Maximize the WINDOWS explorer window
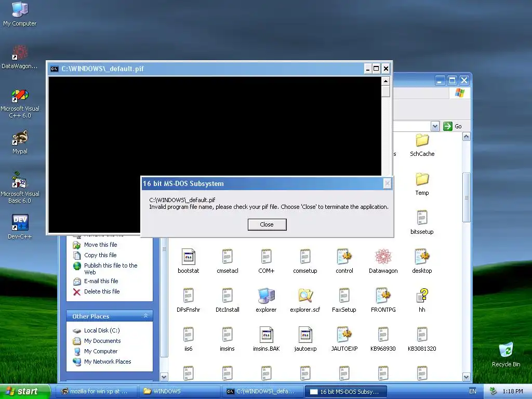This screenshot has height=399, width=532. pos(452,81)
